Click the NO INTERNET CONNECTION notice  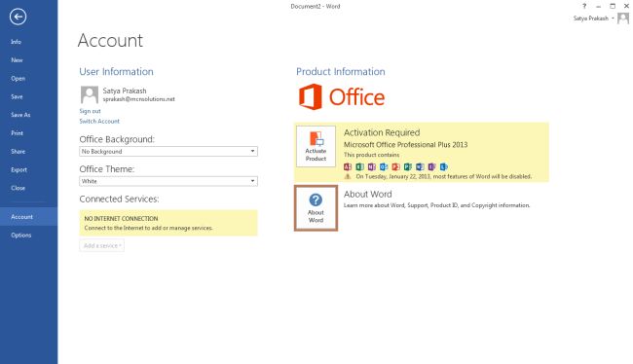click(x=168, y=223)
